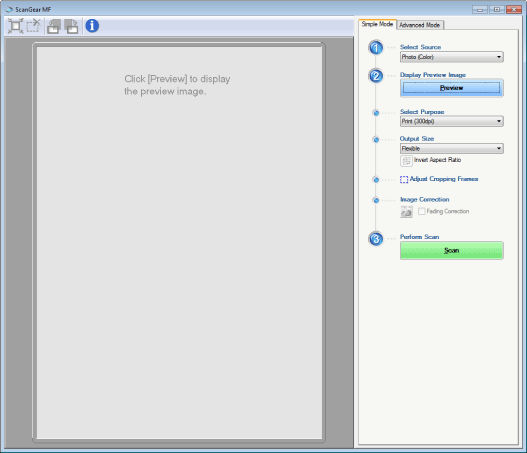Open the Select Source dropdown
The width and height of the screenshot is (527, 453).
point(451,57)
